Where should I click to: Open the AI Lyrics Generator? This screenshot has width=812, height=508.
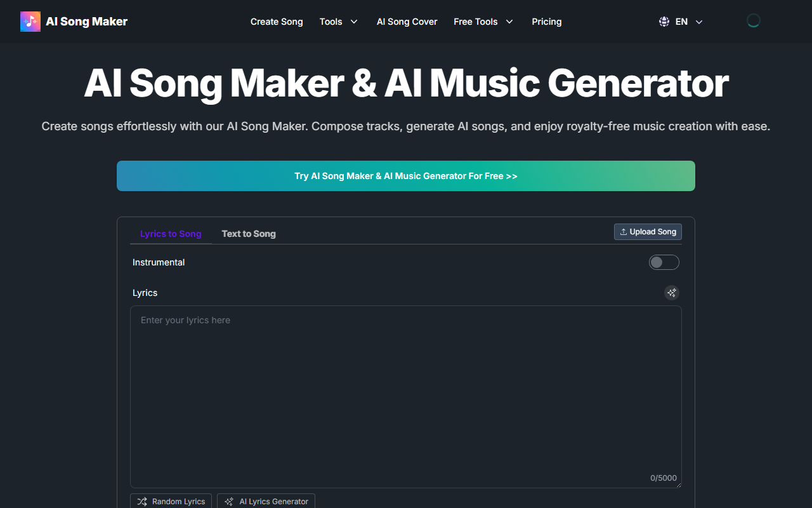pos(266,501)
